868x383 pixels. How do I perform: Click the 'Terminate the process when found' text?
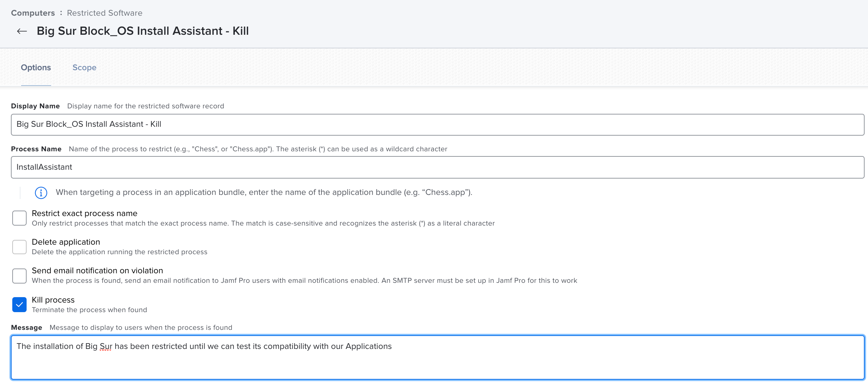[x=89, y=310]
